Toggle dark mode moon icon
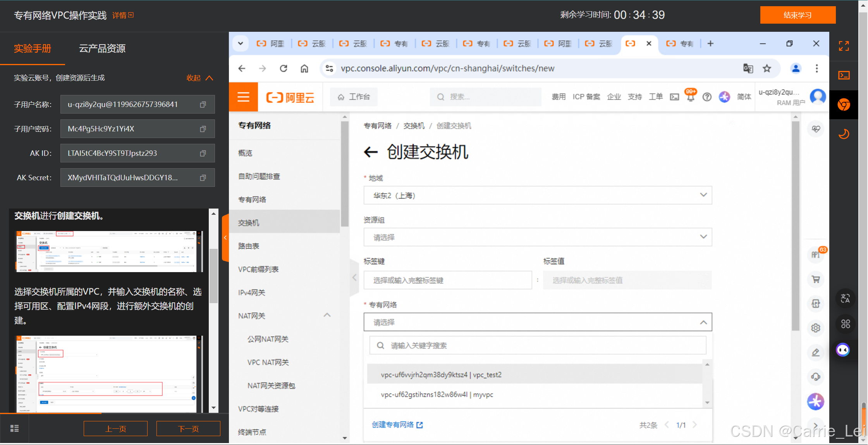 (x=844, y=134)
